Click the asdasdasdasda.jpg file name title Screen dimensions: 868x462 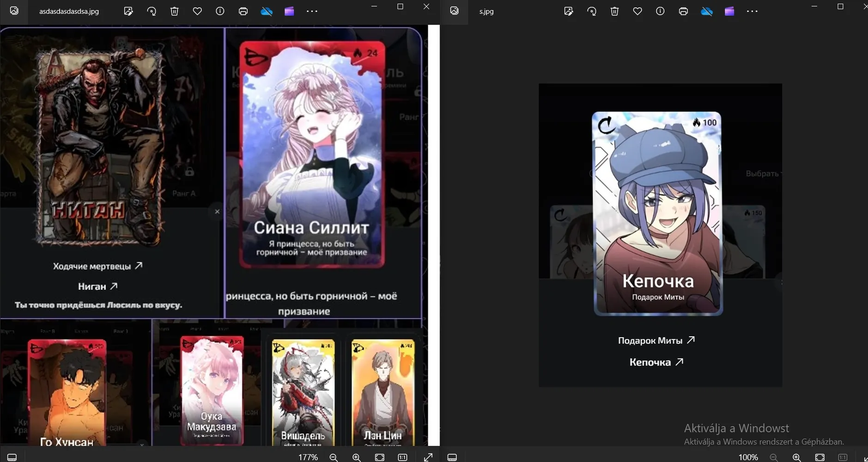[69, 11]
